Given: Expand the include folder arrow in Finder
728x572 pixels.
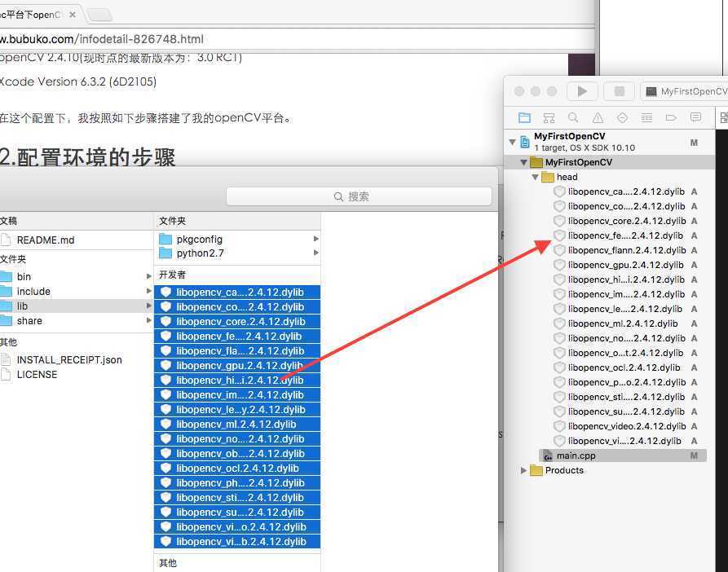Looking at the screenshot, I should click(x=148, y=292).
